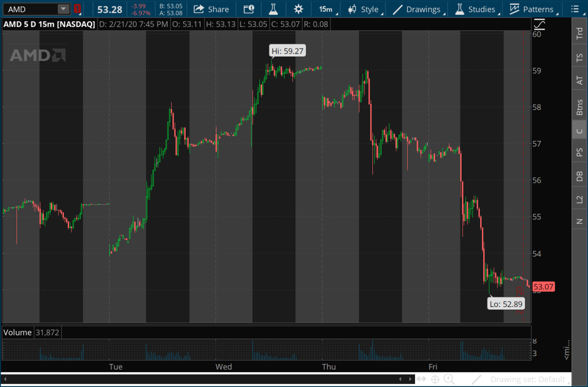The height and width of the screenshot is (387, 588).
Task: Toggle the Btns sidebar tab
Action: click(x=580, y=107)
